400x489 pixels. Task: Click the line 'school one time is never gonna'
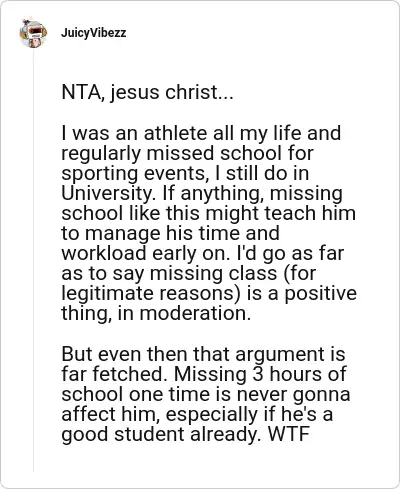click(x=206, y=394)
